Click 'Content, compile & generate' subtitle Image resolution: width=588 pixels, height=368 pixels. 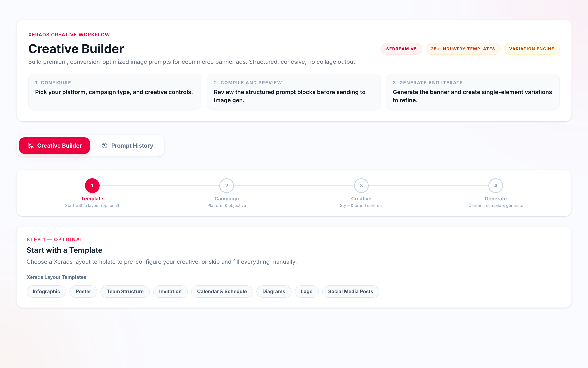(x=496, y=205)
